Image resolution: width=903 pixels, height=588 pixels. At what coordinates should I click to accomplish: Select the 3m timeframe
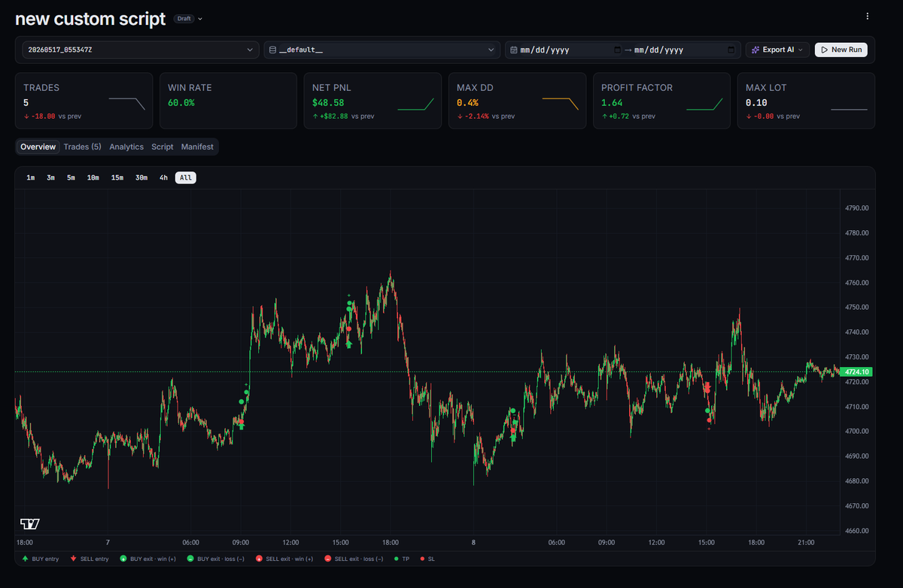(x=50, y=177)
